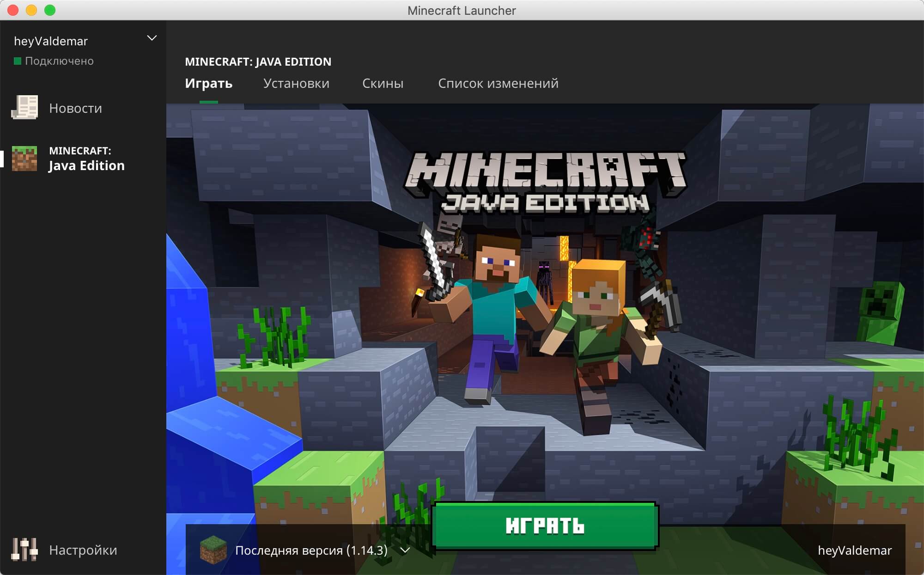924x575 pixels.
Task: Click the grass block icon beside Последняя версия
Action: 213,550
